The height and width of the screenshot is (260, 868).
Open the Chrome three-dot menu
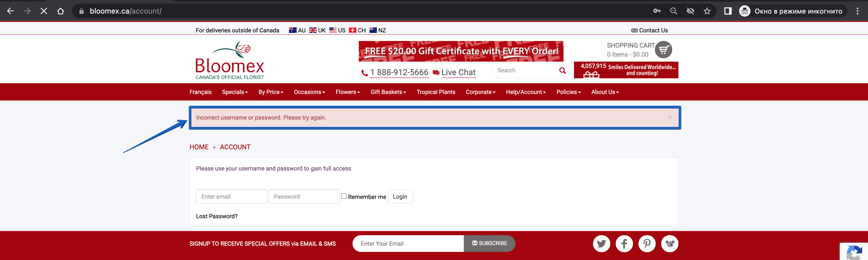pyautogui.click(x=858, y=11)
